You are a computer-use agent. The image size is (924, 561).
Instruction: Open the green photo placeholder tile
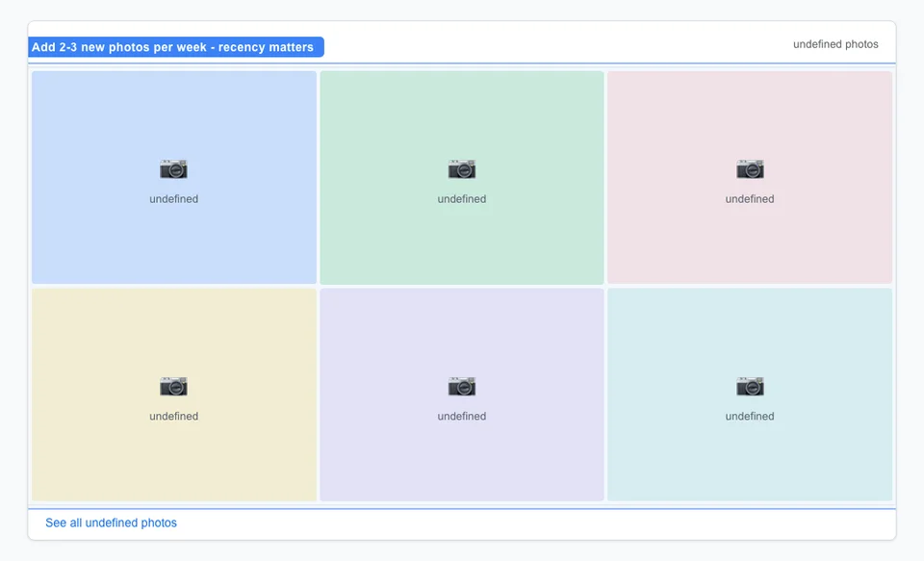click(461, 176)
